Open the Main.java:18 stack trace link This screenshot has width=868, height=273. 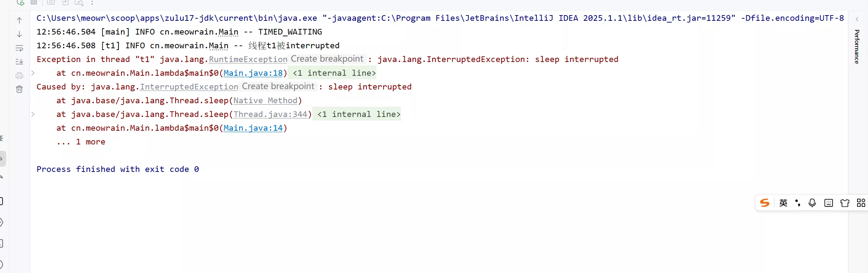pyautogui.click(x=253, y=73)
